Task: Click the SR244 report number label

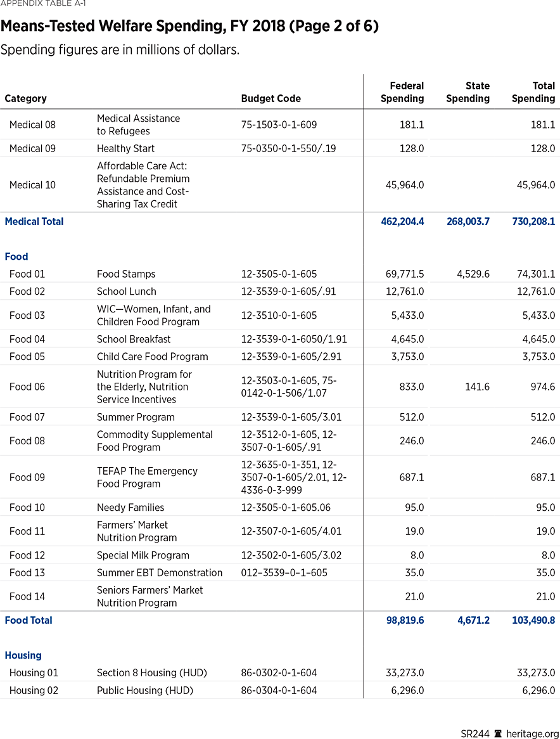Action: point(475,733)
